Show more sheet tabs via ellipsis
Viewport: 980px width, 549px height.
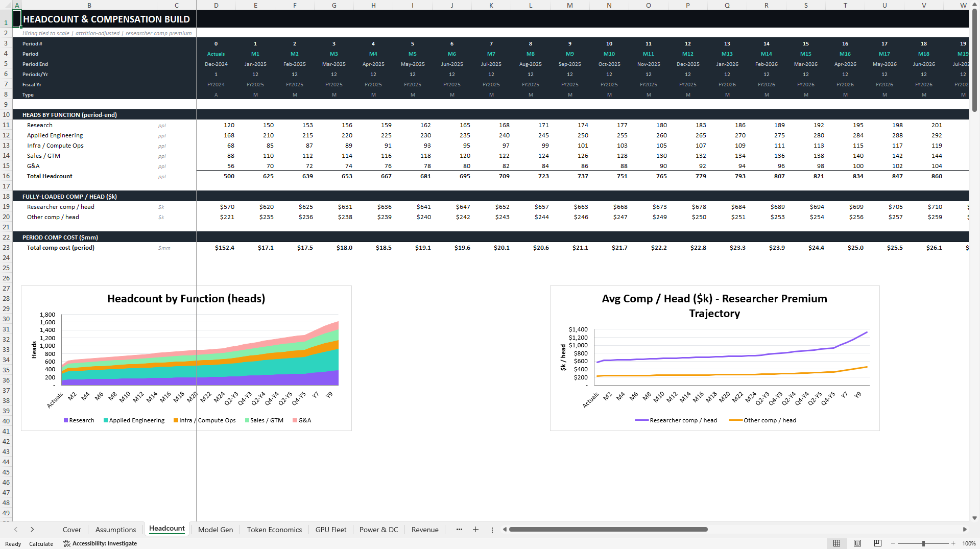[x=459, y=530]
